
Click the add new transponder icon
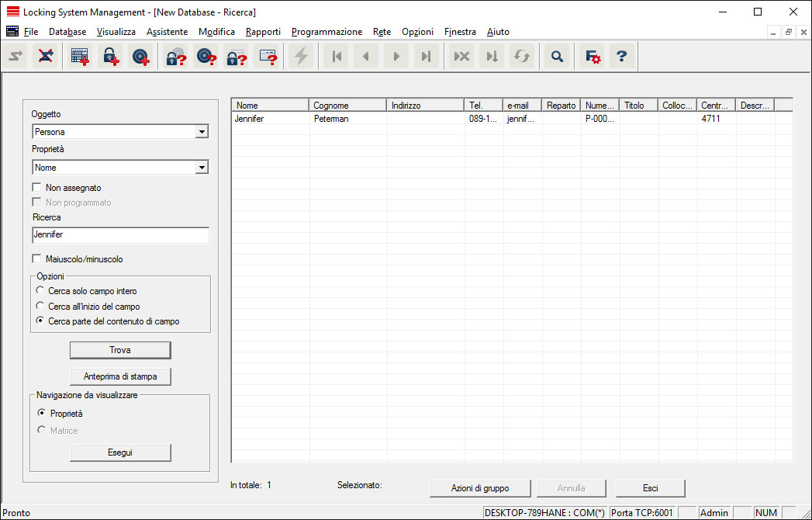point(140,57)
